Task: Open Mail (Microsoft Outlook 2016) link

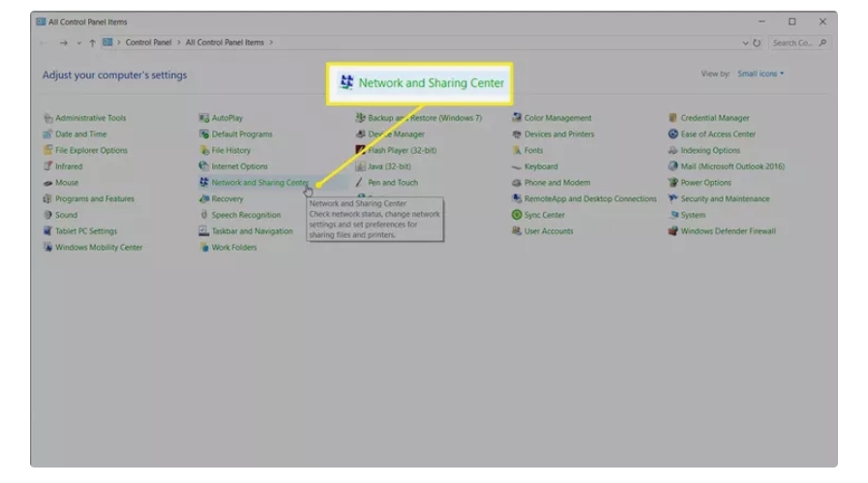Action: tap(733, 166)
